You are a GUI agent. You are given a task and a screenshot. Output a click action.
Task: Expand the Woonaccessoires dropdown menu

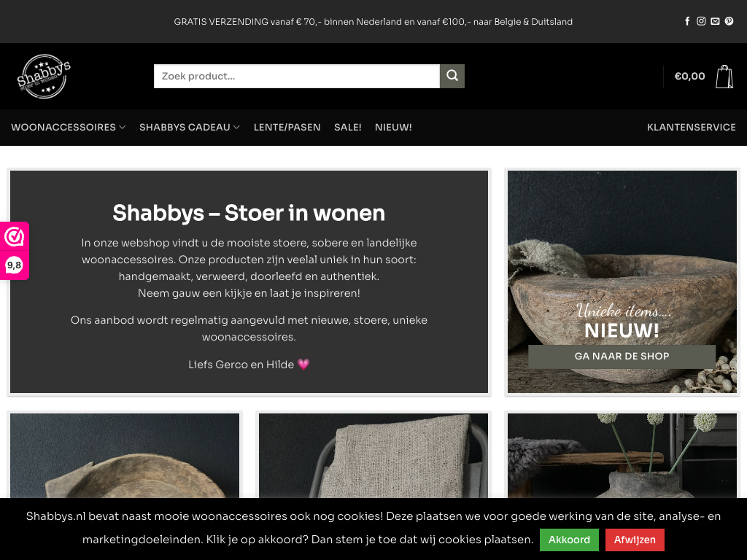(x=68, y=127)
